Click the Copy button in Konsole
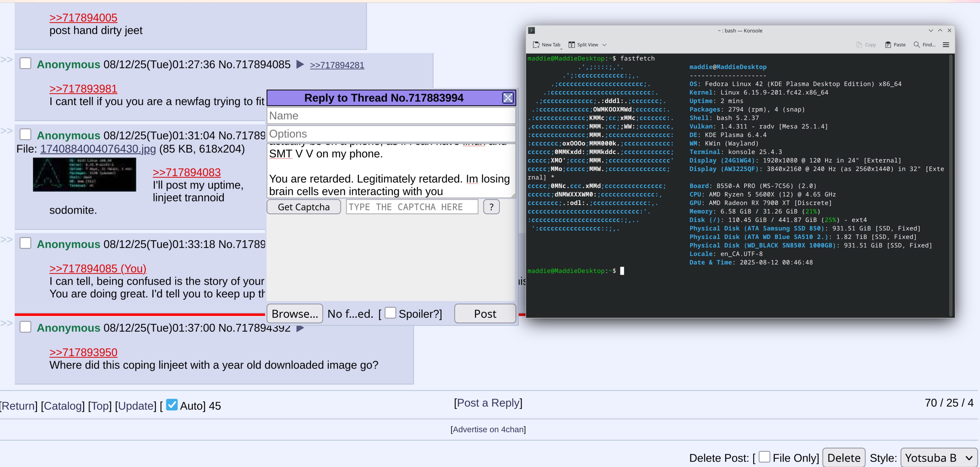 point(866,45)
